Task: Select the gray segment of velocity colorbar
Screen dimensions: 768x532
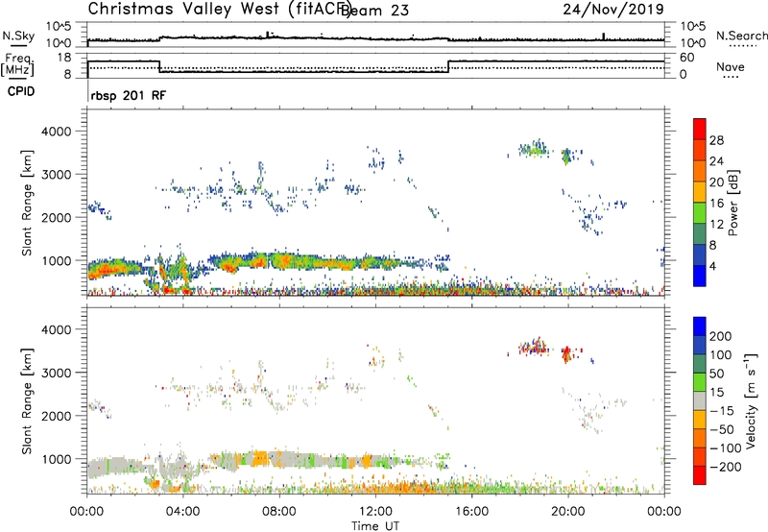Action: tap(700, 400)
